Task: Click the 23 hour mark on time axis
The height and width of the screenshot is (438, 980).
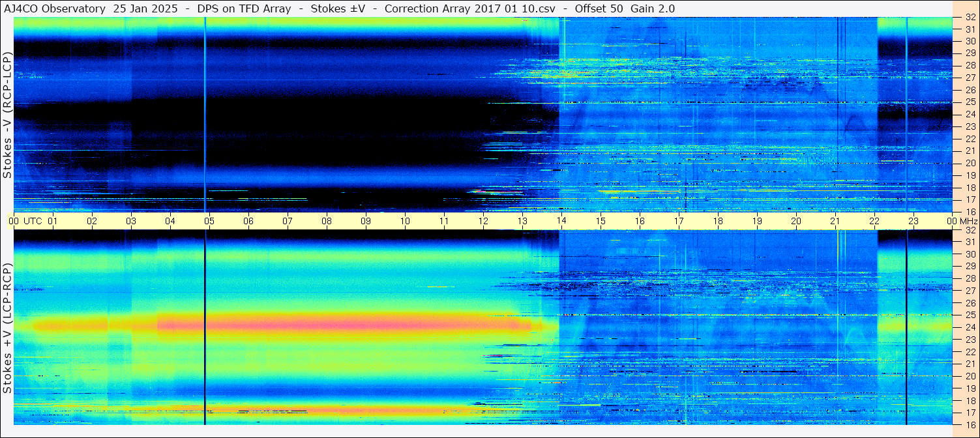Action: click(x=913, y=221)
